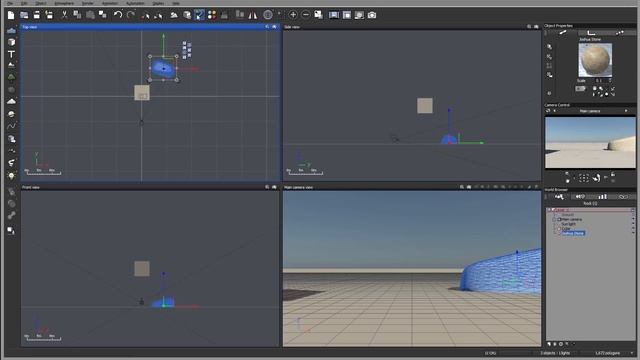The image size is (640, 360).
Task: Open the Render menu
Action: (x=87, y=3)
